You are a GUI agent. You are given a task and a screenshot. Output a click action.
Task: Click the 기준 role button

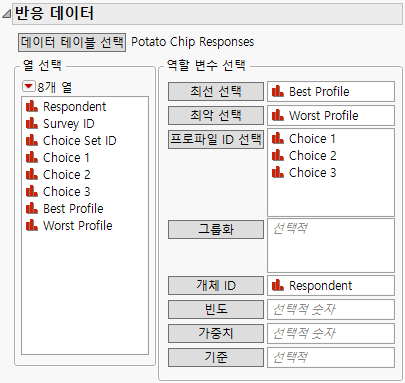(x=216, y=357)
